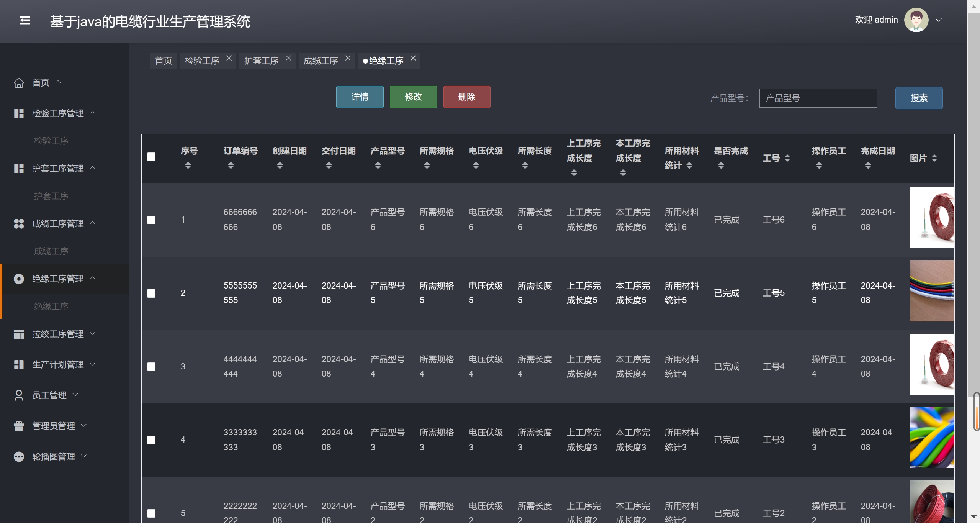
Task: Close the 绝缘工序 tab
Action: 413,58
